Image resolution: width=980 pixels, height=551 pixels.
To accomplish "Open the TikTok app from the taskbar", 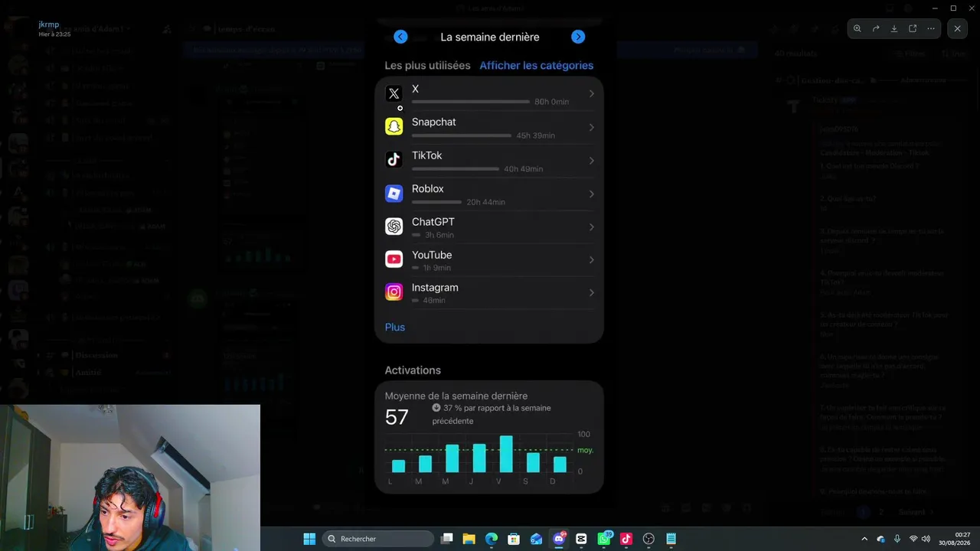I will tap(626, 539).
